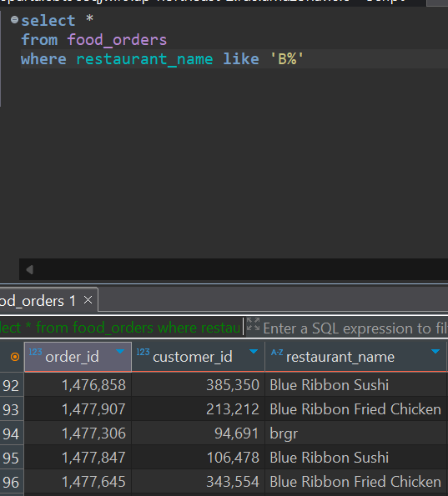Click the scroll-left arrow of editor scrollbar
The image size is (448, 496).
30,270
